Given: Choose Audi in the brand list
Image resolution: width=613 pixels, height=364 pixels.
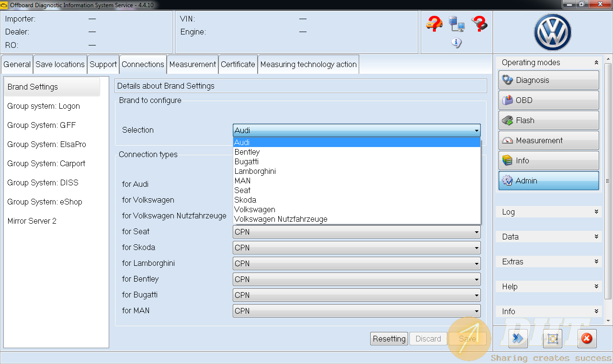Looking at the screenshot, I should (x=356, y=142).
